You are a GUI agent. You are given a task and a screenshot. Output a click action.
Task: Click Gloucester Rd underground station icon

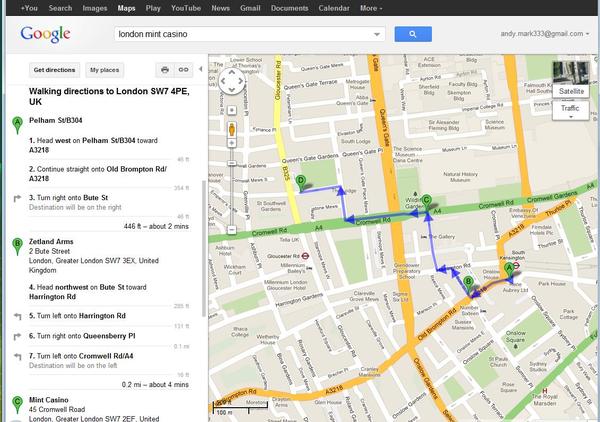pos(305,256)
